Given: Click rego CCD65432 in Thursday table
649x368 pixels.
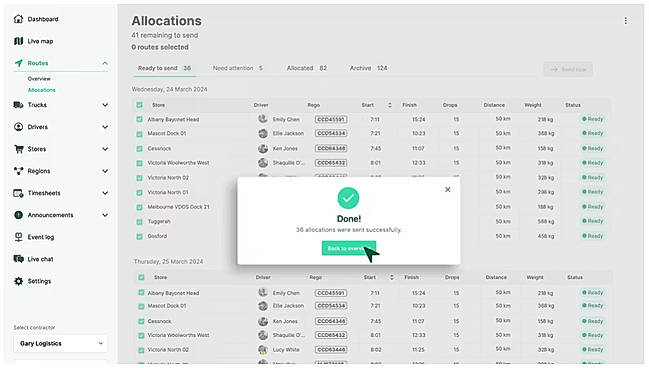Looking at the screenshot, I should (x=331, y=335).
